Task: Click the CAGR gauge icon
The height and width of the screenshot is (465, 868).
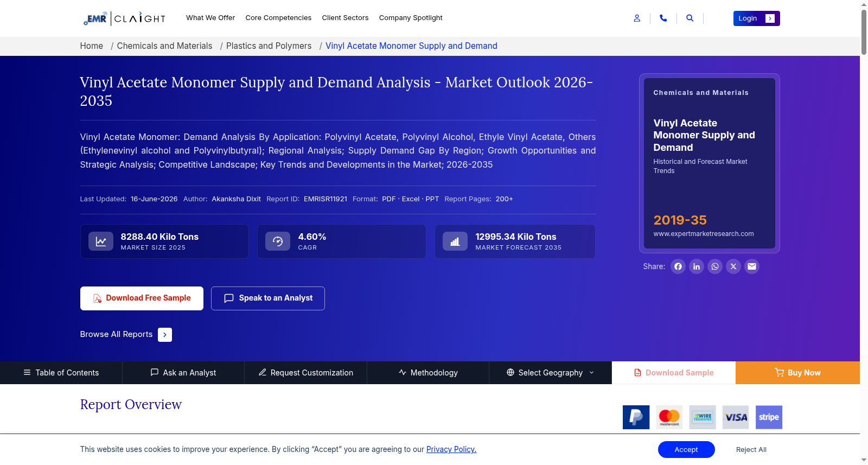Action: (278, 241)
